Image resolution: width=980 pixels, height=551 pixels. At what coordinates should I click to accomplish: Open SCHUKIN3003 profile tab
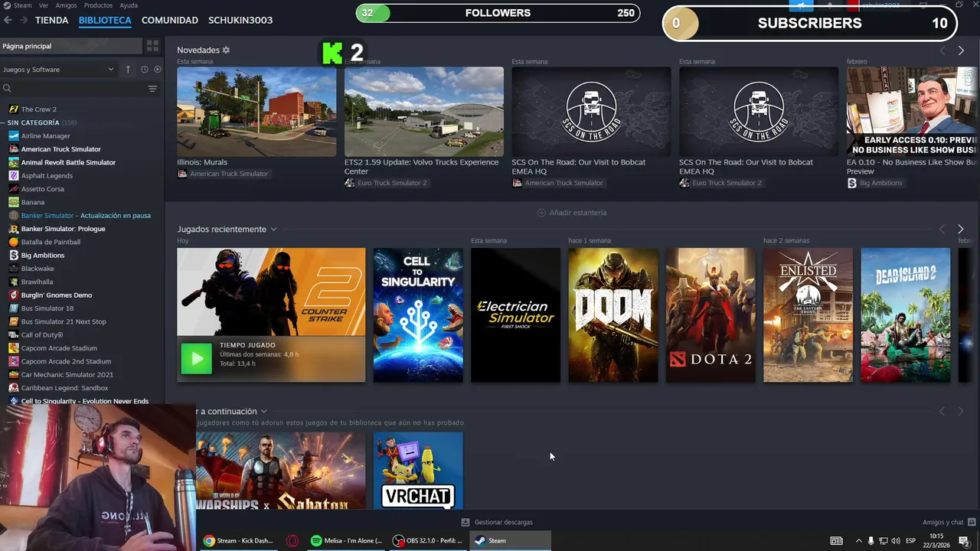tap(240, 20)
